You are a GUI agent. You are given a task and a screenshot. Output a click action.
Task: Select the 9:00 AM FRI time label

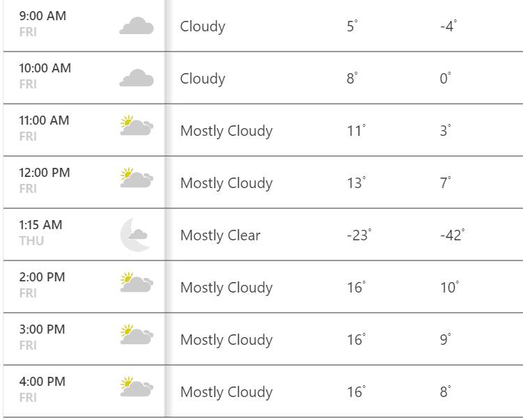pos(42,24)
